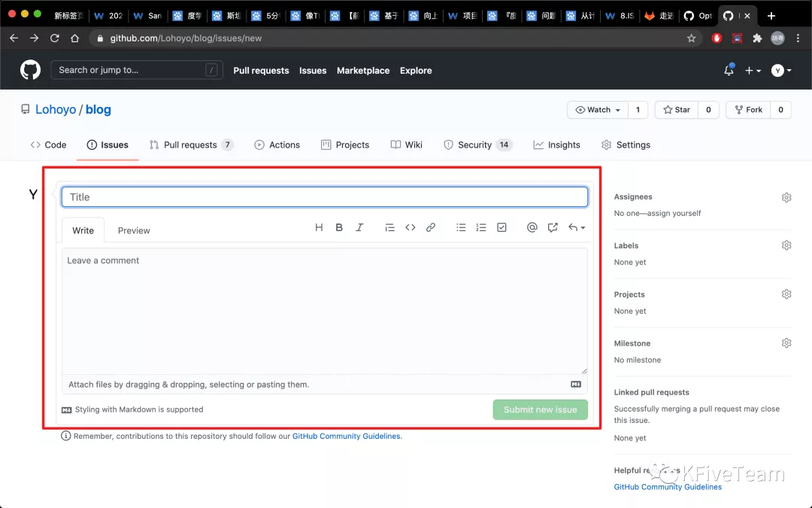812x508 pixels.
Task: Focus the issue Title field
Action: [x=325, y=197]
